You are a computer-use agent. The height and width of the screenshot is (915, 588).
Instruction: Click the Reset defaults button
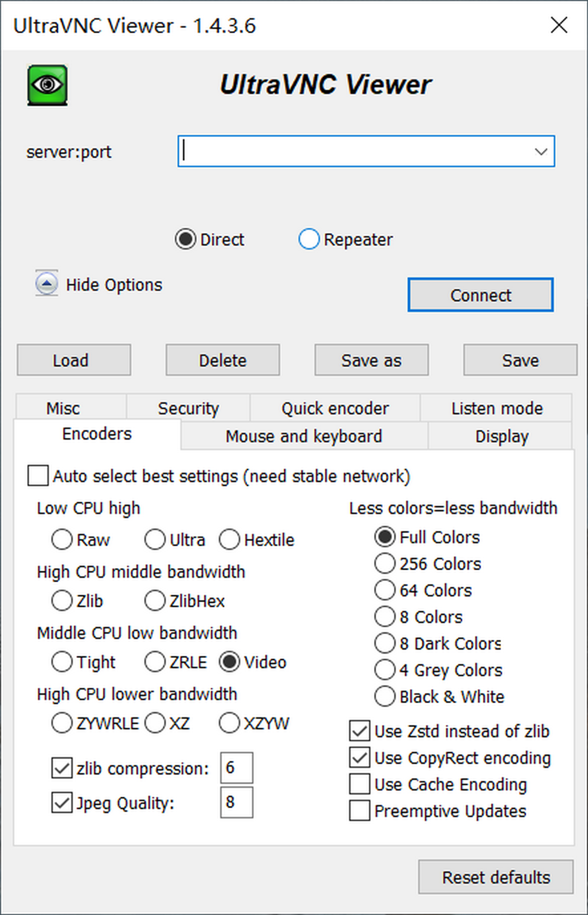point(495,877)
